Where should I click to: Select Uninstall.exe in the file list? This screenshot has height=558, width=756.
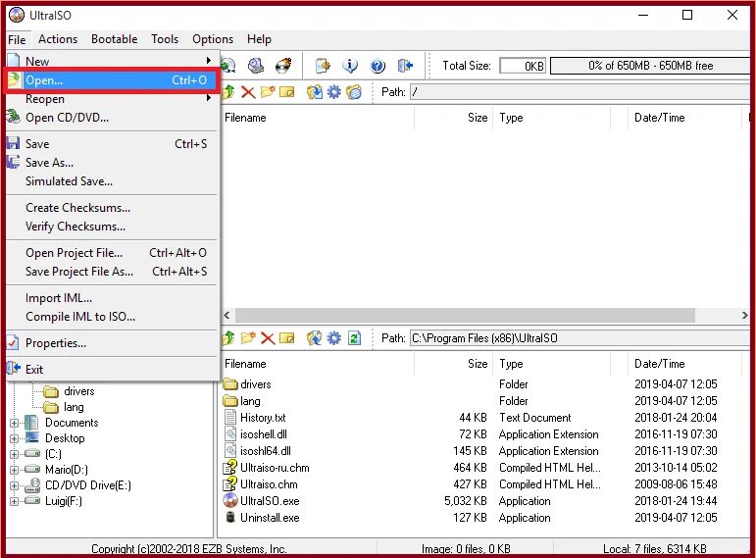[x=270, y=518]
